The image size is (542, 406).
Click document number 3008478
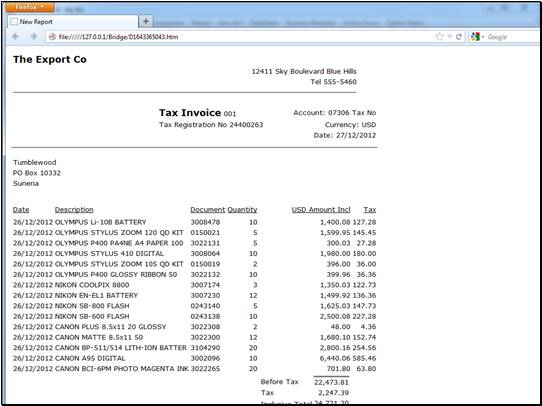[x=205, y=222]
